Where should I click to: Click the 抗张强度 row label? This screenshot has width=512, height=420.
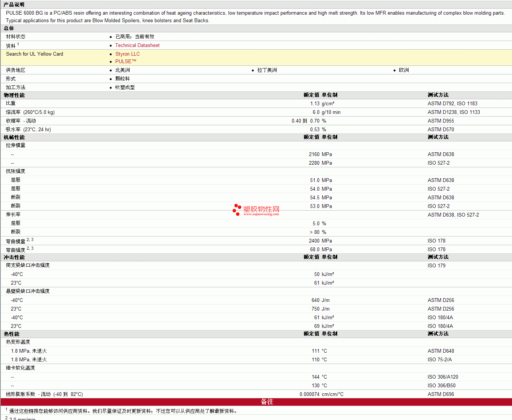16,171
